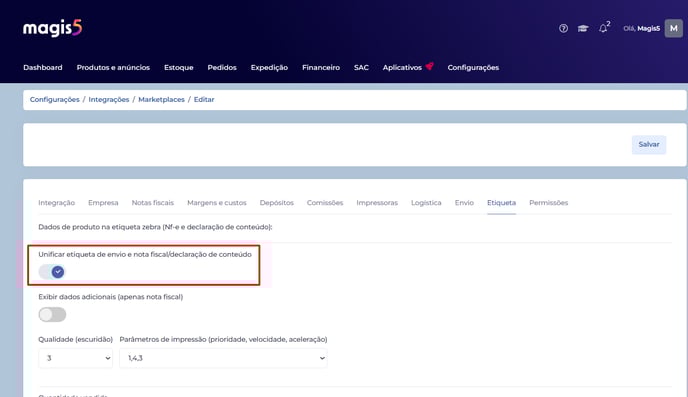Switch to the Envio tab
The width and height of the screenshot is (688, 397).
(464, 203)
